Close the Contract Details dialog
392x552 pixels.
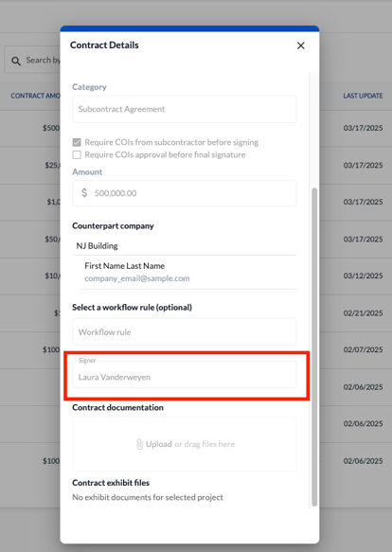[300, 45]
